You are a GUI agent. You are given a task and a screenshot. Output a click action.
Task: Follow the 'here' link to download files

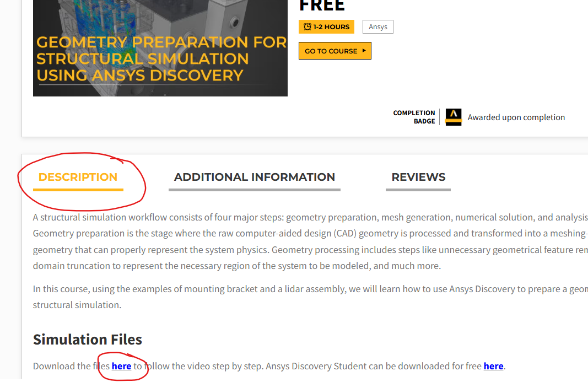pos(121,366)
